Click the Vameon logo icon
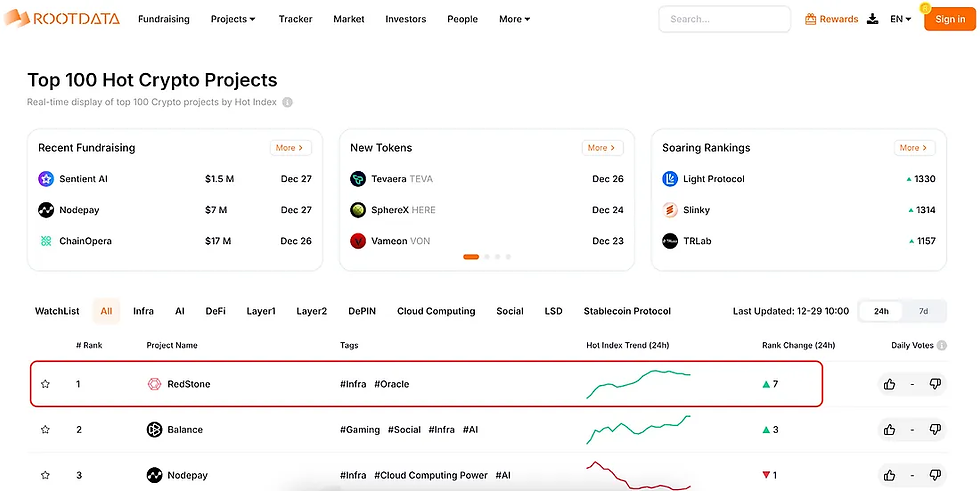980x491 pixels. (358, 241)
